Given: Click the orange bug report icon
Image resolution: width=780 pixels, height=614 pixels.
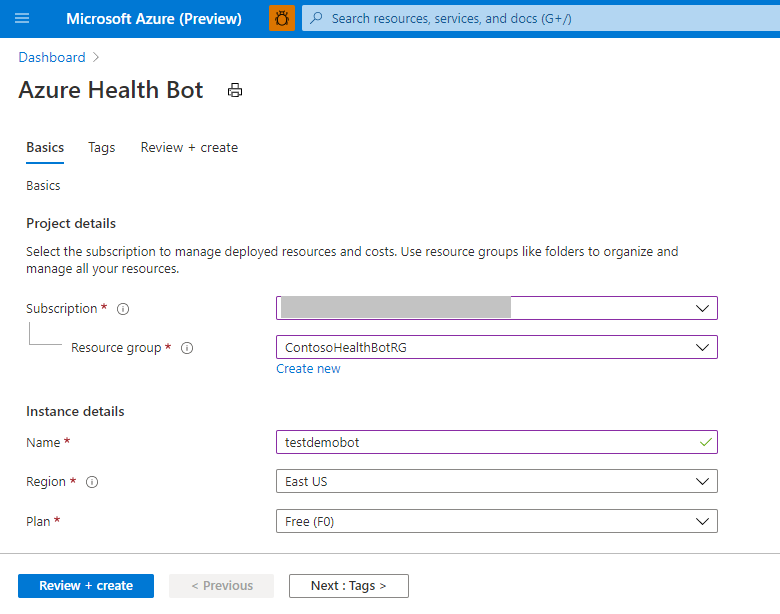Looking at the screenshot, I should tap(282, 18).
